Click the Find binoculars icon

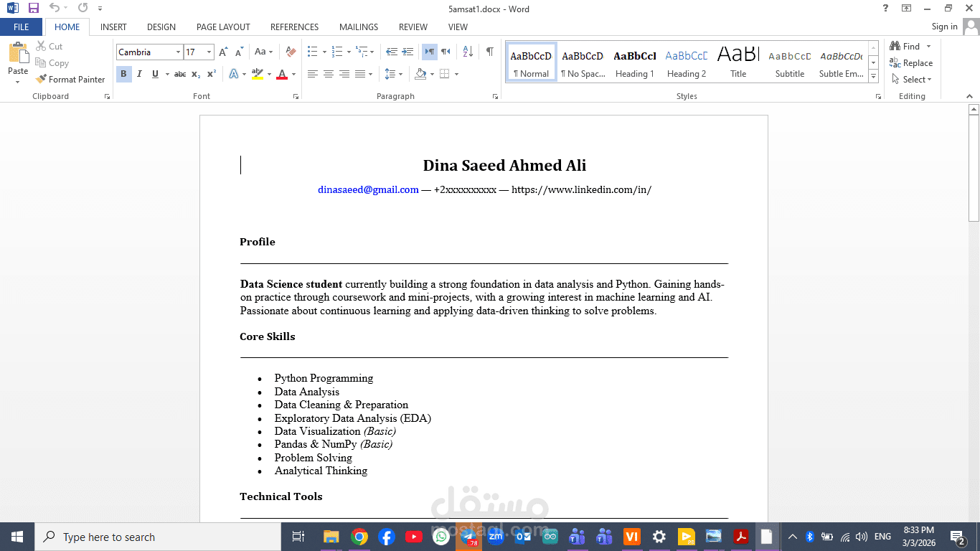[x=895, y=46]
